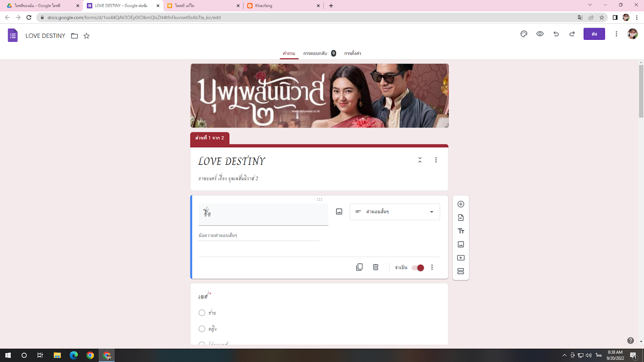Open the Google account avatar in Forms

click(x=632, y=34)
